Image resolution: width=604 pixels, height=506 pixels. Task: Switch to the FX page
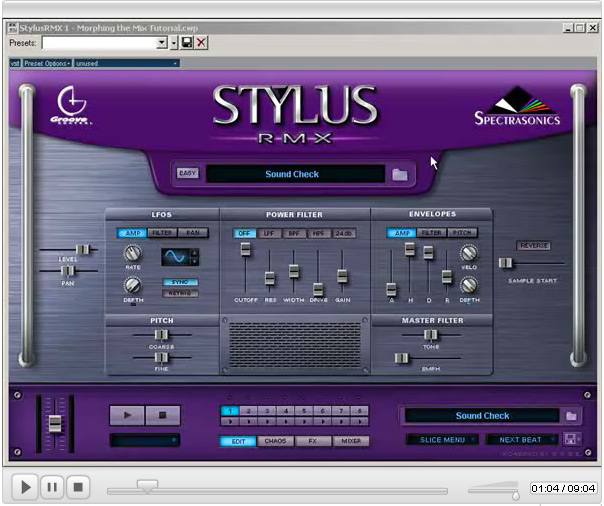[x=312, y=441]
